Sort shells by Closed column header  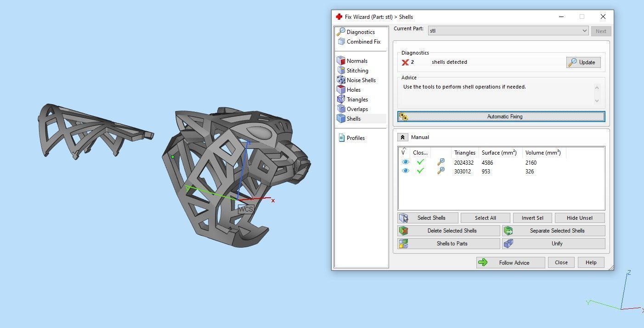[x=420, y=153]
